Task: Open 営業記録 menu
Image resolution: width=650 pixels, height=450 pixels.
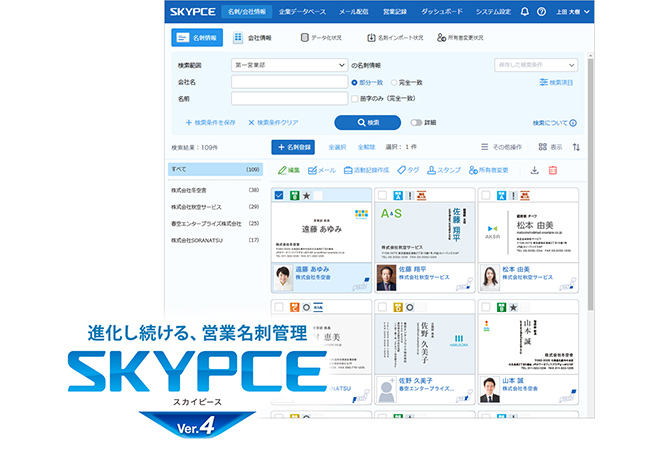Action: click(x=395, y=12)
